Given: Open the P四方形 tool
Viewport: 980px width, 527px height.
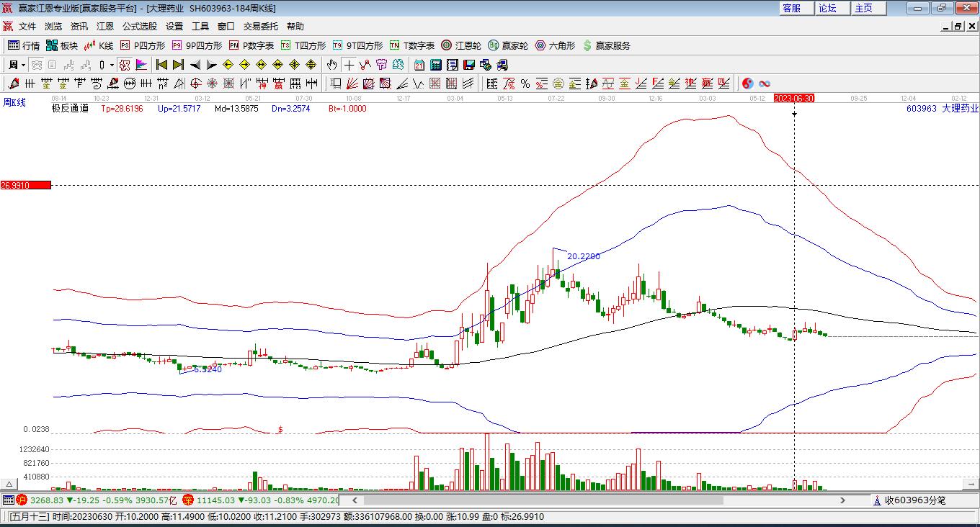Looking at the screenshot, I should (x=143, y=45).
